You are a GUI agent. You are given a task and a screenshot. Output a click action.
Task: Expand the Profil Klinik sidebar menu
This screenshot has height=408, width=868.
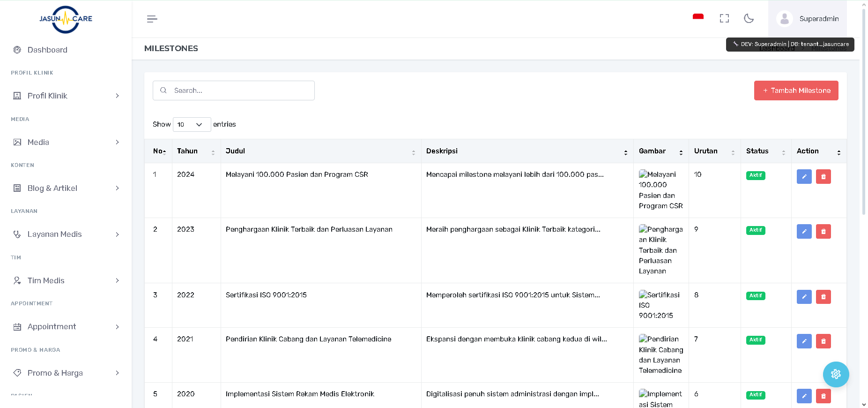tap(66, 96)
